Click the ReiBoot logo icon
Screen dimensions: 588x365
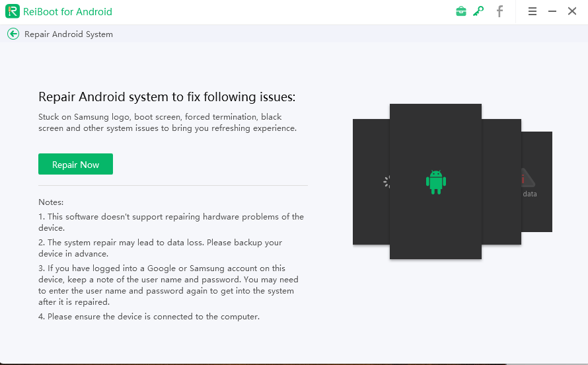point(13,11)
